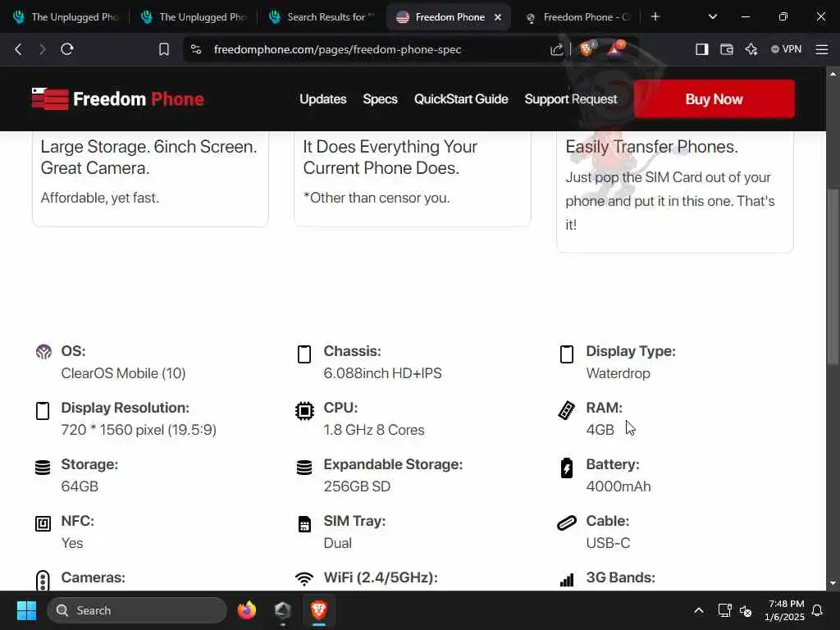Click the OS spec icon
The image size is (840, 630).
click(x=43, y=352)
